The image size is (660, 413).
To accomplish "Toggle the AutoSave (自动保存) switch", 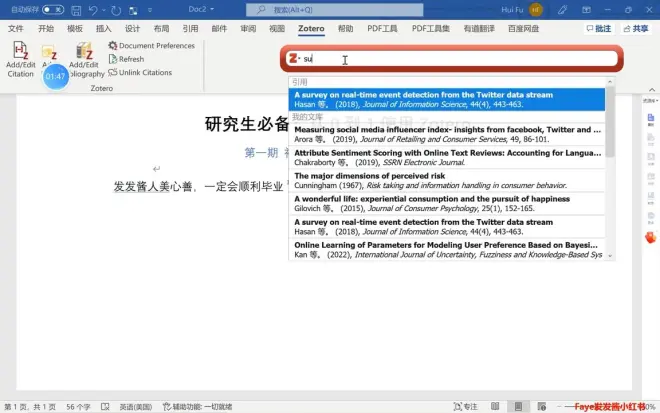I will (x=53, y=9).
